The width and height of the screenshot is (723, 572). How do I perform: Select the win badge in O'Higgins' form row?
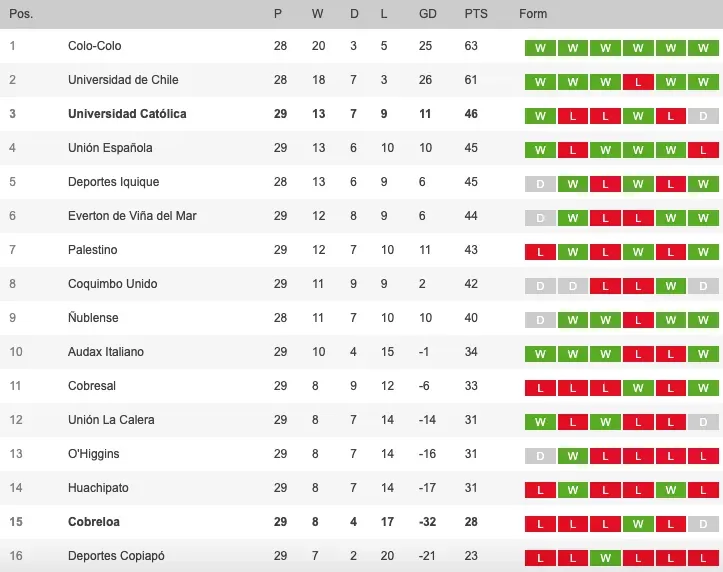click(x=572, y=456)
